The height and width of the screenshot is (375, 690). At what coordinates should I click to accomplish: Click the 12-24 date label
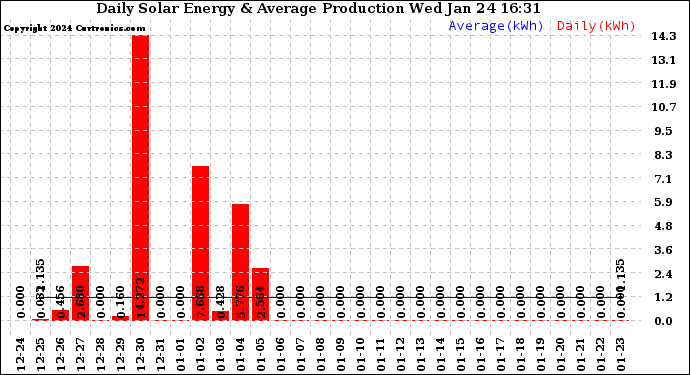[21, 355]
